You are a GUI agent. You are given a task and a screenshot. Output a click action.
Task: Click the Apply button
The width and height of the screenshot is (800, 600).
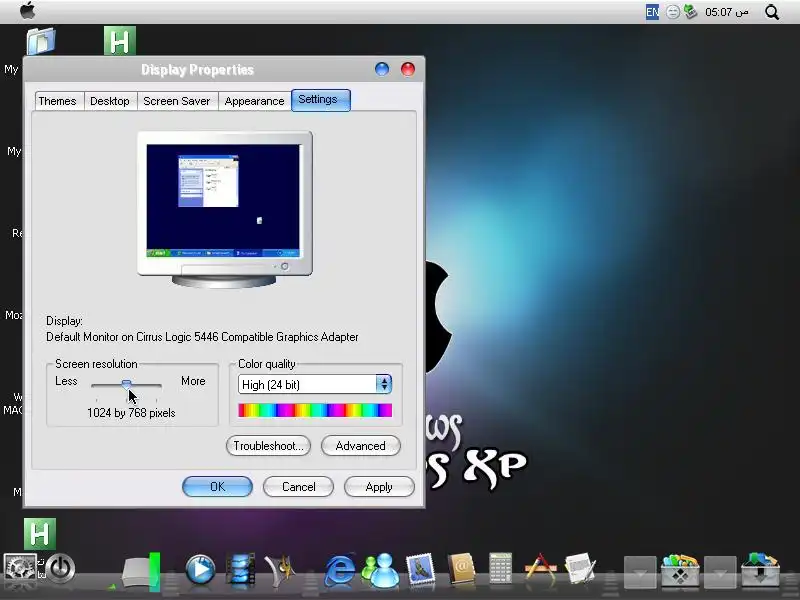(x=379, y=486)
